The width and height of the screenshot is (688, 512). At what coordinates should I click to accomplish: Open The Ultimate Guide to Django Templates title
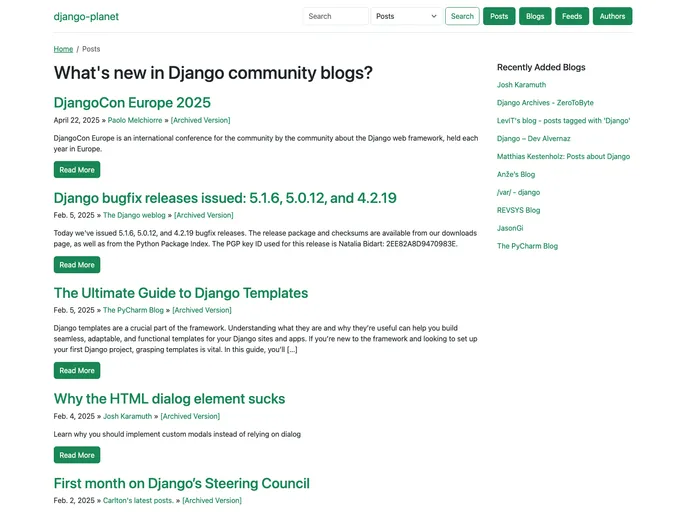(x=181, y=293)
